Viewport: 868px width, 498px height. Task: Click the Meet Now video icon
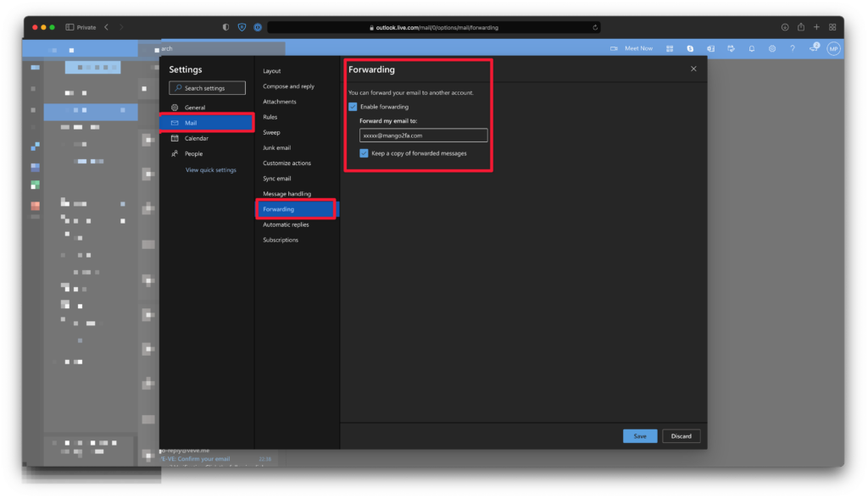point(614,49)
